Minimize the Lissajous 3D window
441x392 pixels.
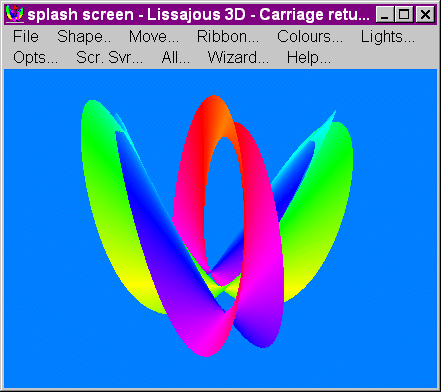(385, 15)
